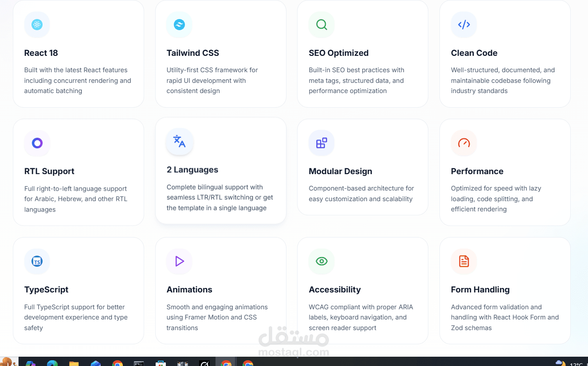
Task: Click text 'Full TypeScript support for better'
Action: [x=74, y=307]
